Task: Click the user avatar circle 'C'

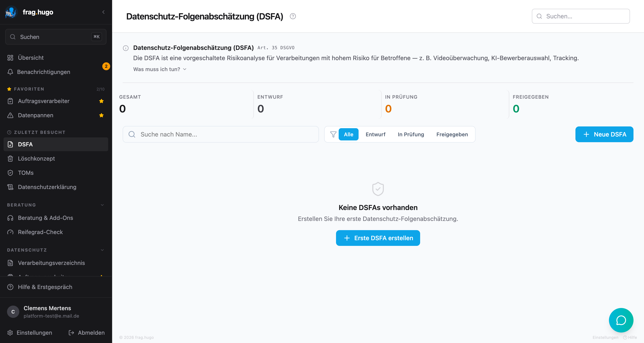Action: pos(13,311)
